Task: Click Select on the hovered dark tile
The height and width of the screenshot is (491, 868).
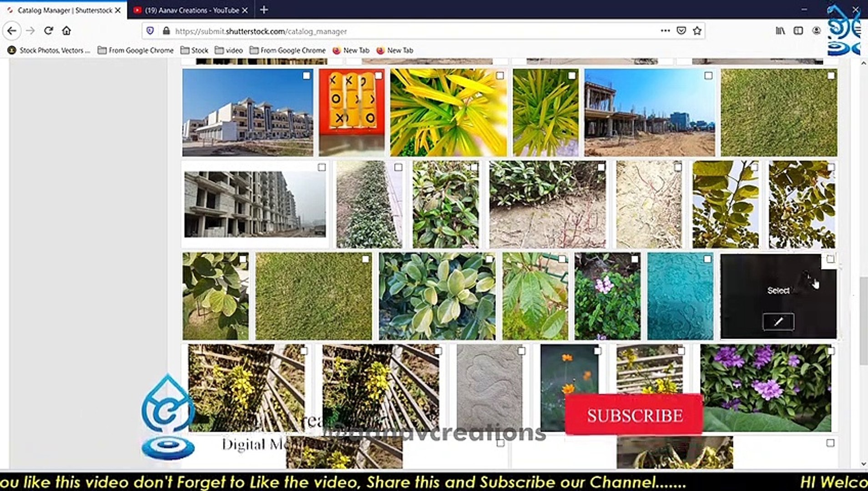Action: click(778, 291)
